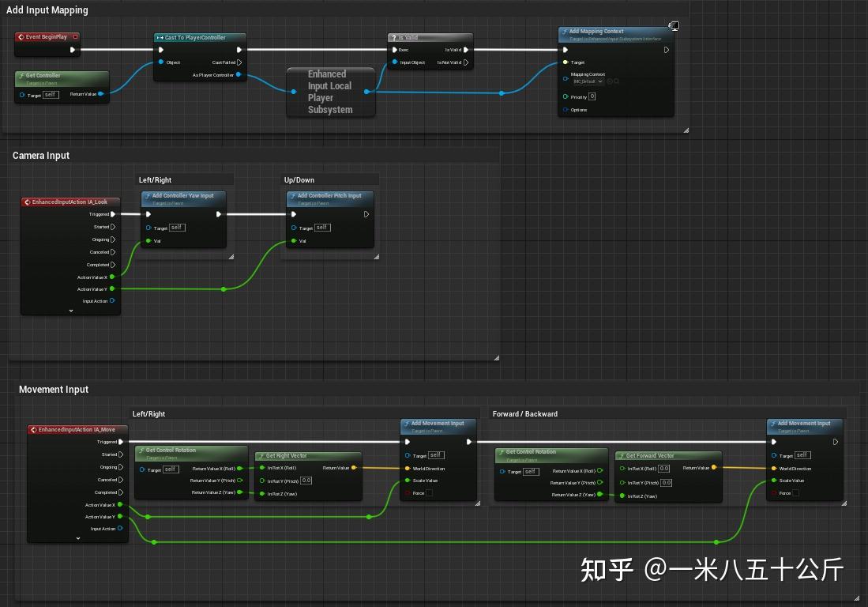Click the f icon on Add Controller Yaw Input
Screen dimensions: 868x607
(148, 196)
